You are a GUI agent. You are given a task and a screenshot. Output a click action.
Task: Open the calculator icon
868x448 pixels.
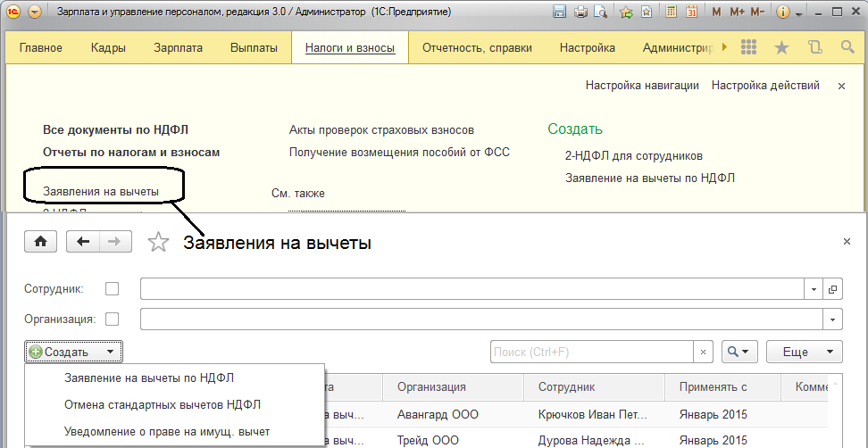point(671,12)
